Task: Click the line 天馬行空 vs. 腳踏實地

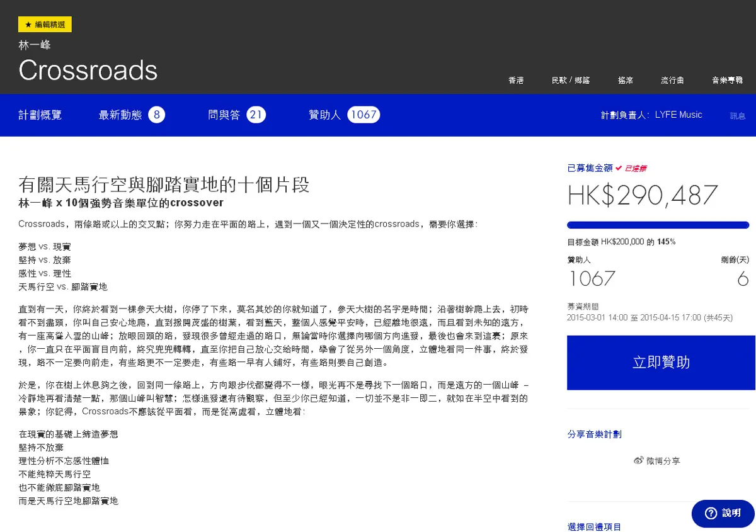Action: point(63,286)
